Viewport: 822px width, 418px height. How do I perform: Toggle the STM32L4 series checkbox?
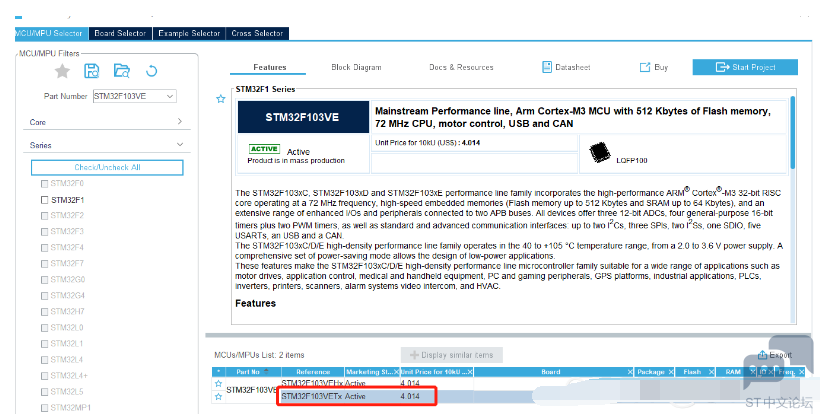(45, 360)
